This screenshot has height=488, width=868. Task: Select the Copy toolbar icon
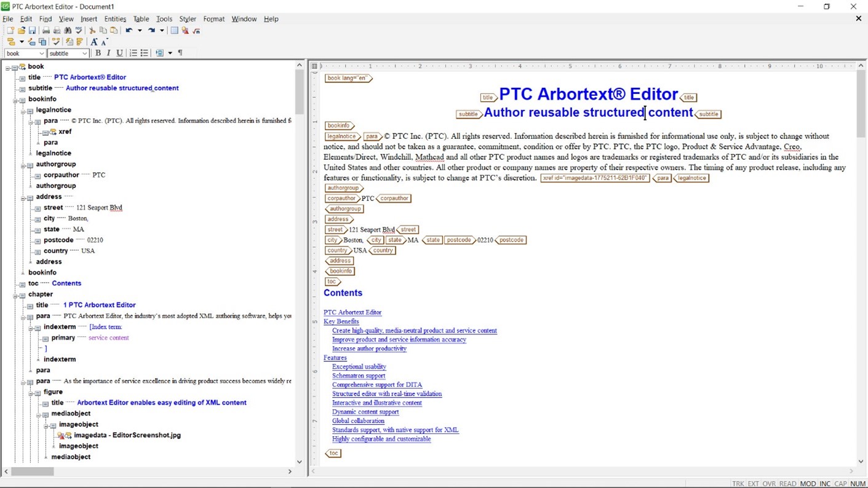104,31
